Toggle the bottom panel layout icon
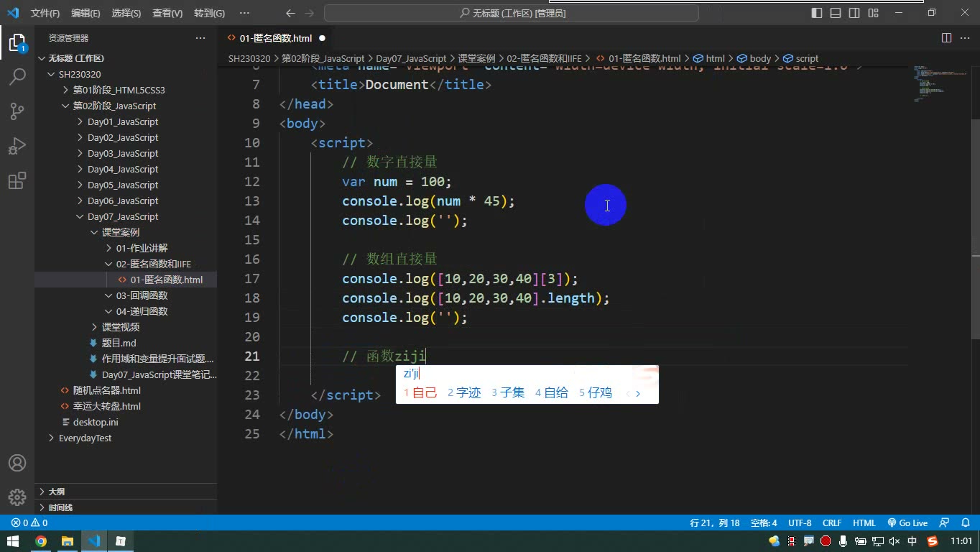The image size is (980, 552). (x=836, y=13)
